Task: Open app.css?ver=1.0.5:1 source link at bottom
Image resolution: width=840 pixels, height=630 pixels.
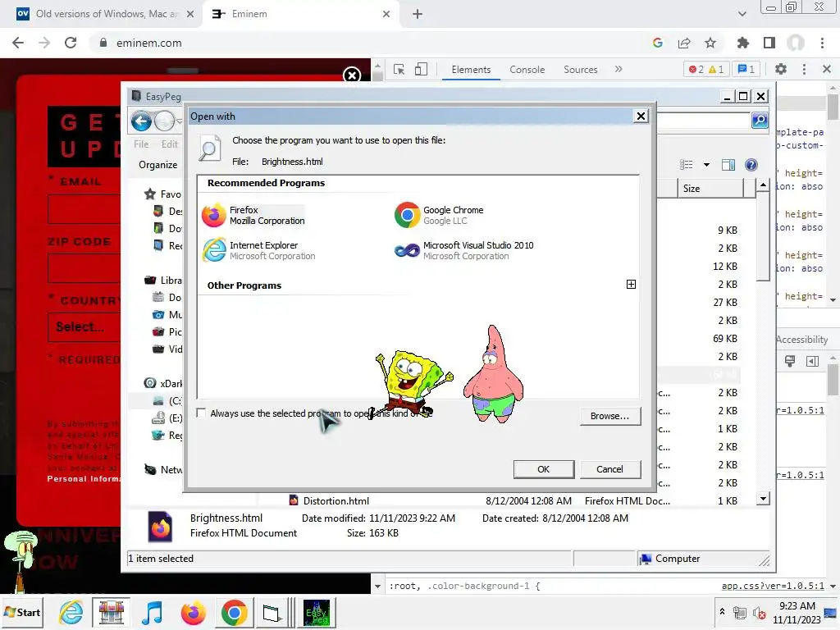Action: click(773, 586)
